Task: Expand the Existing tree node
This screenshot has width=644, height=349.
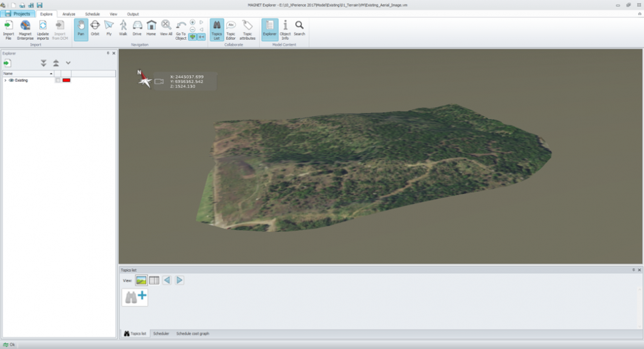Action: pos(5,80)
